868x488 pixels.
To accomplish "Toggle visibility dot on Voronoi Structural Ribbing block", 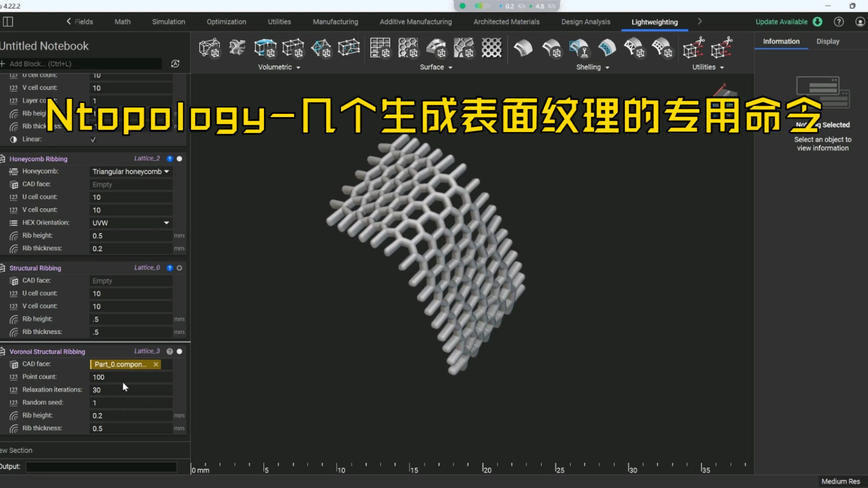I will point(179,351).
